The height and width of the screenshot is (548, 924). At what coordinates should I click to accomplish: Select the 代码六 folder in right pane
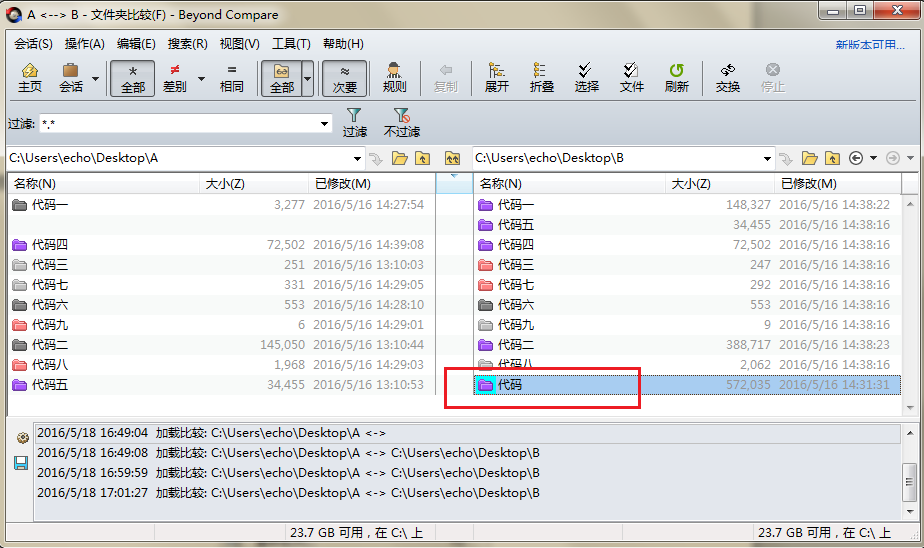(688, 305)
